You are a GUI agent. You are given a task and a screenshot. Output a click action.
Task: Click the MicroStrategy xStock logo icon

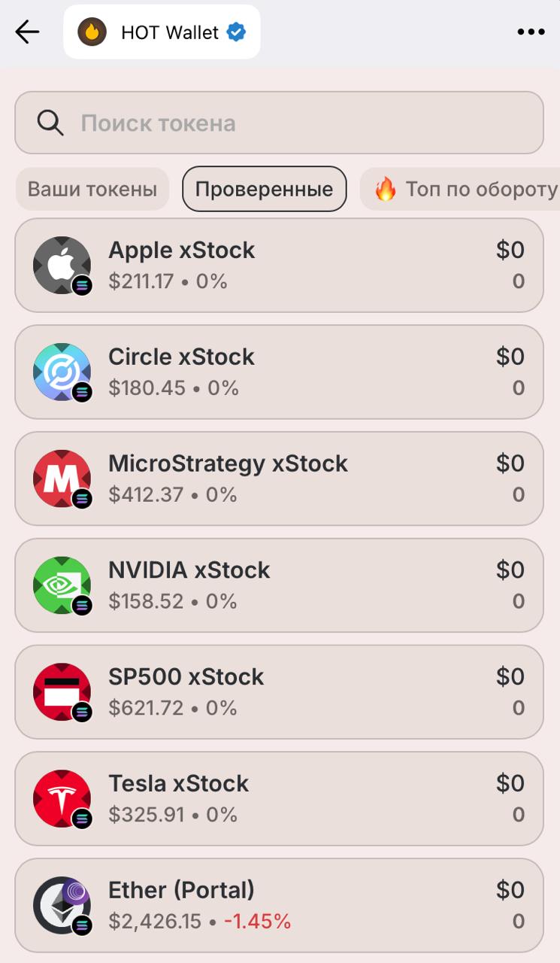point(62,479)
